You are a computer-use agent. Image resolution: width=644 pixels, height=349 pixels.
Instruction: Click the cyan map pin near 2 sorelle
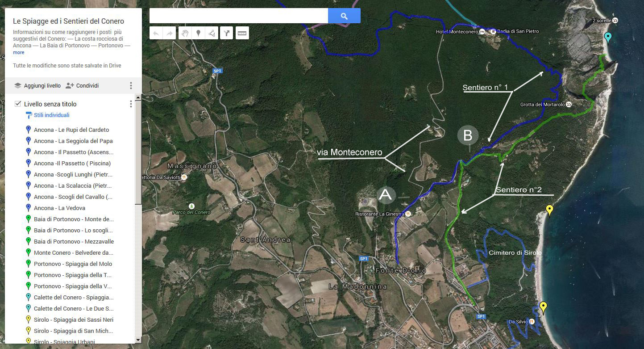click(607, 38)
